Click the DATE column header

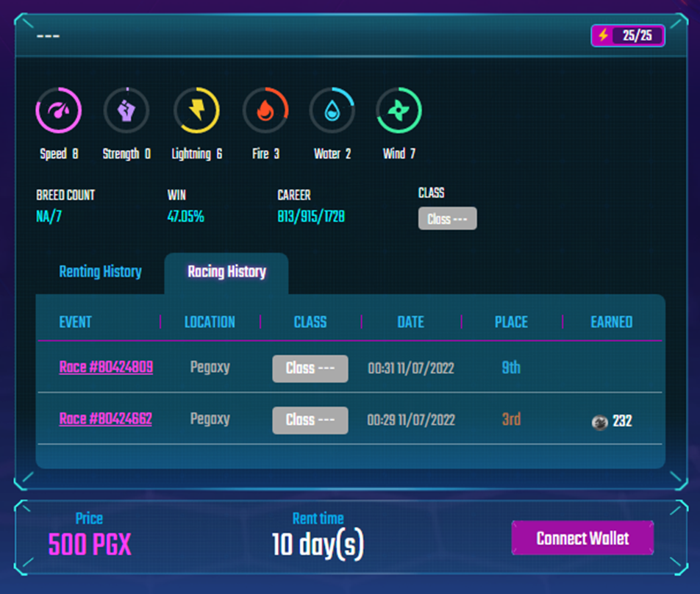coord(410,322)
